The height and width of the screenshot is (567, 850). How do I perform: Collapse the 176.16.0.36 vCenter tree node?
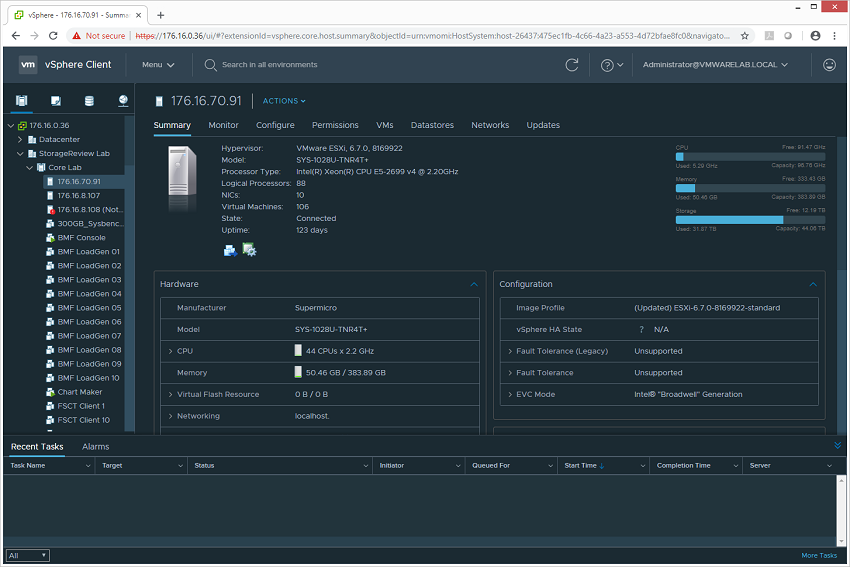coord(11,126)
